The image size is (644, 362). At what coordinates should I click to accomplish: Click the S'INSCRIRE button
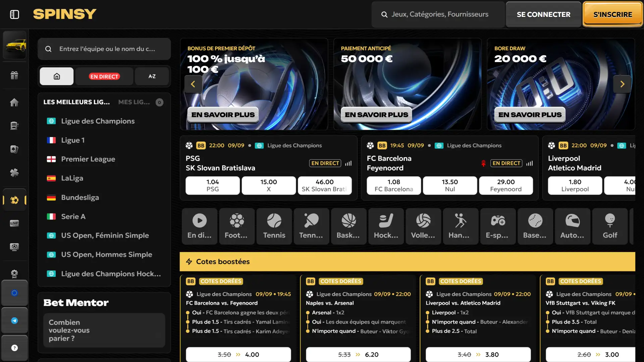coord(612,14)
